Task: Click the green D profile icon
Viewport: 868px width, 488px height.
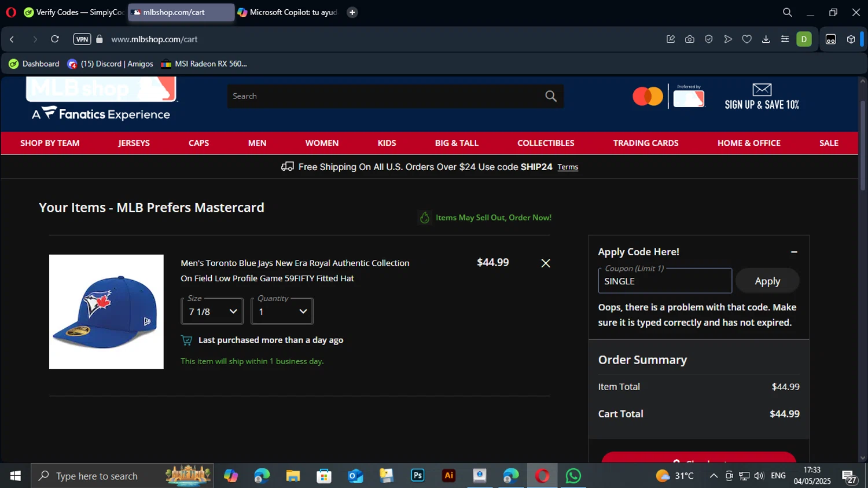Action: [804, 39]
